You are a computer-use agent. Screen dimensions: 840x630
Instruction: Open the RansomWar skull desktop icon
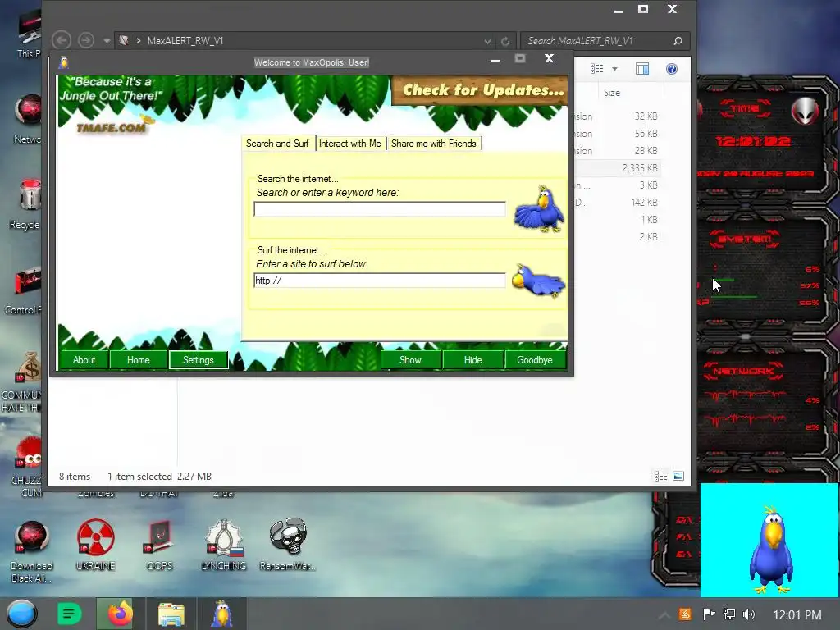pos(288,545)
